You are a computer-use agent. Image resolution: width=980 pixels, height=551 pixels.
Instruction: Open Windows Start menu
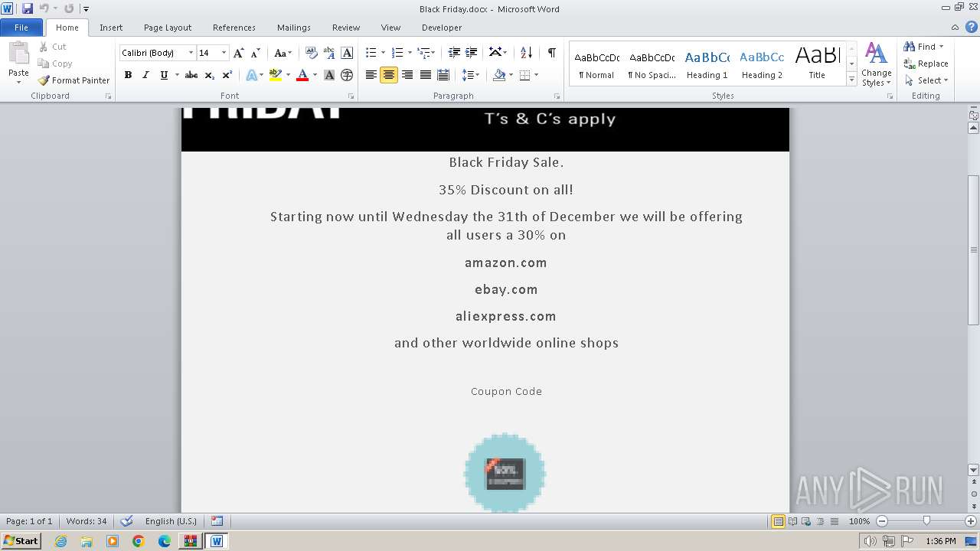21,540
